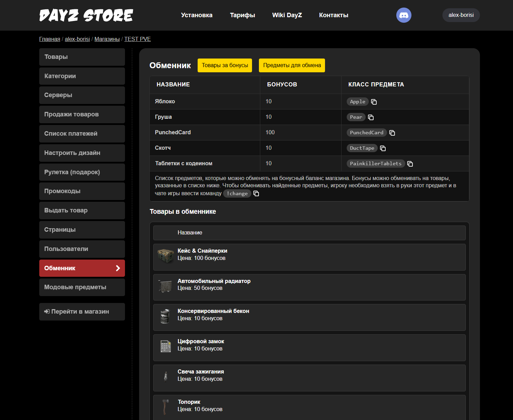Copy the DuctTape class name

[383, 148]
